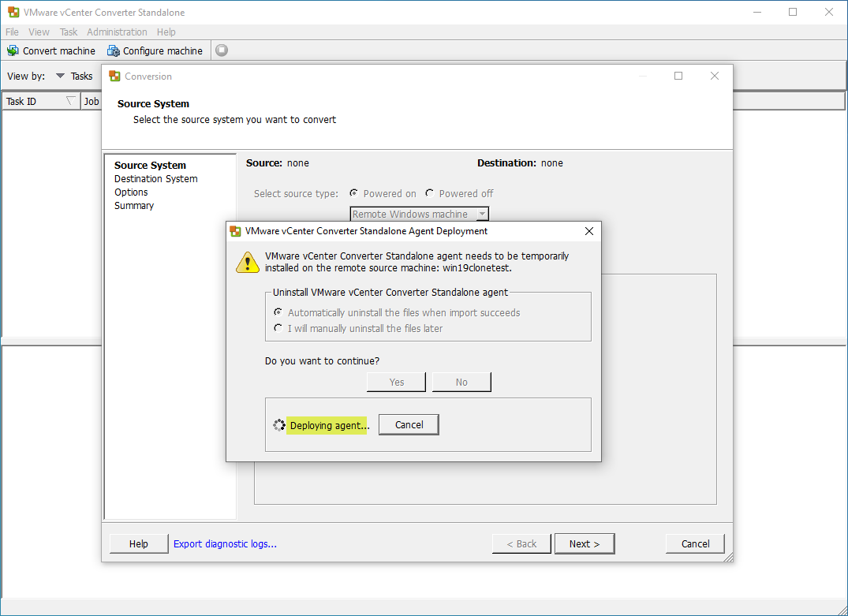Cancel the agent deployment
This screenshot has height=616, width=848.
[x=409, y=424]
